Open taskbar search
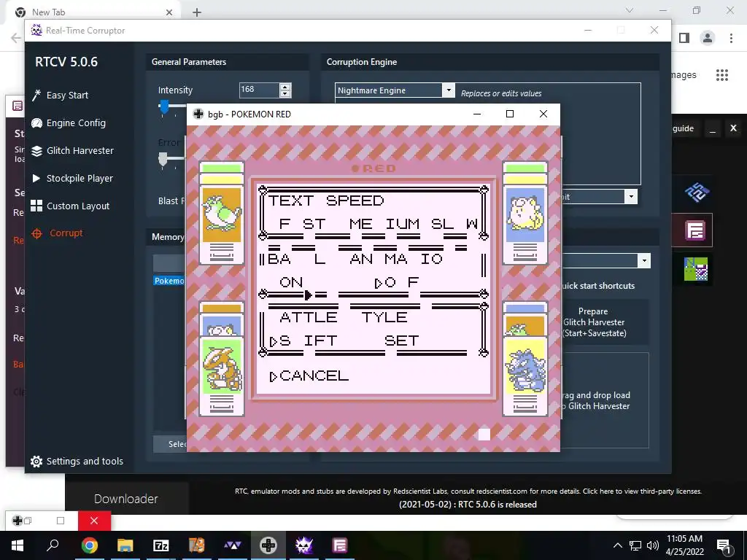This screenshot has height=560, width=747. pos(53,545)
